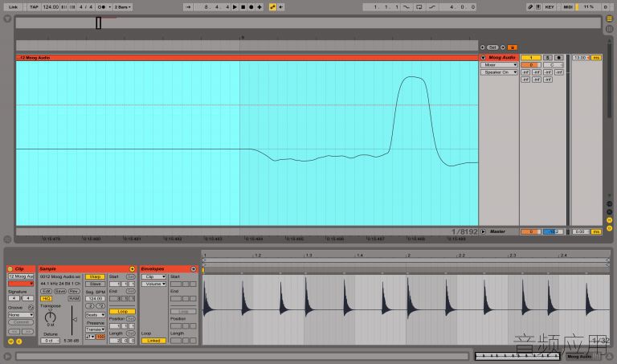
Task: Open the quantization menu showing 2 Bars
Action: 123,7
